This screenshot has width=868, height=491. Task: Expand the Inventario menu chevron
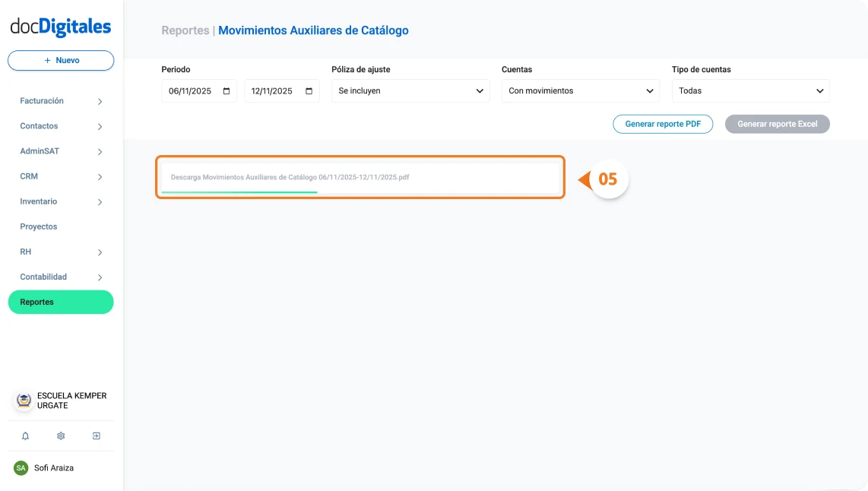(x=99, y=201)
